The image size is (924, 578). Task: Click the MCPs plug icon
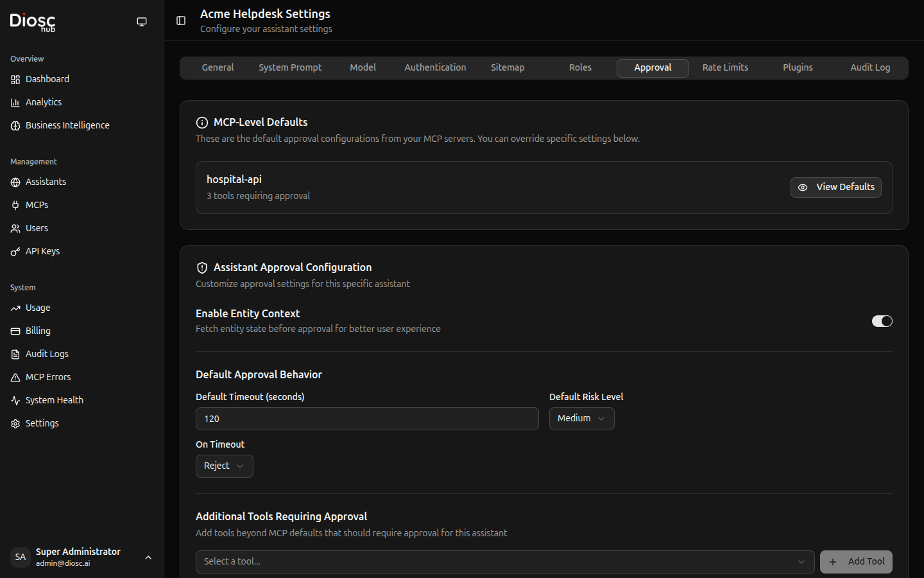pos(15,206)
